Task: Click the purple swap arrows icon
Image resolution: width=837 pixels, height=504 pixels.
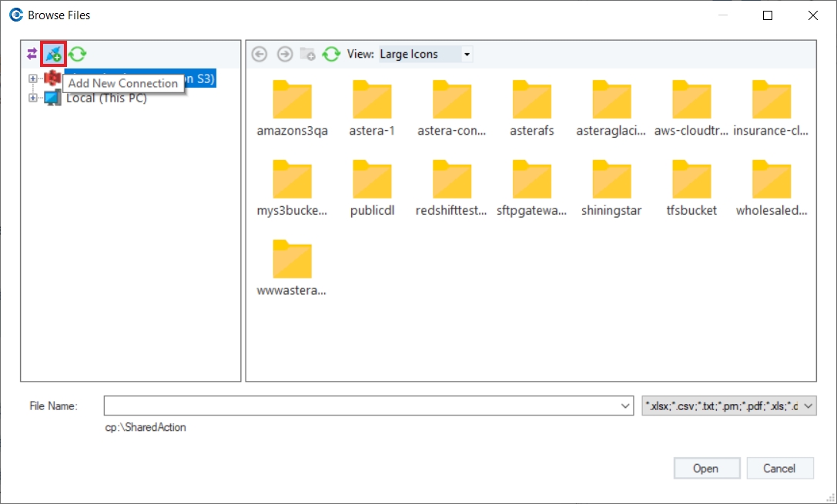Action: [32, 54]
